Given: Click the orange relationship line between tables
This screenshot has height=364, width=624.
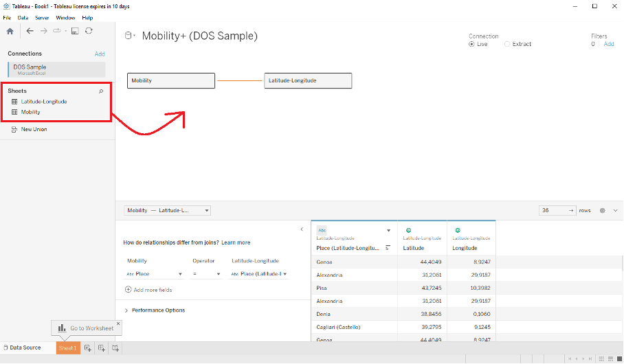Looking at the screenshot, I should point(240,81).
